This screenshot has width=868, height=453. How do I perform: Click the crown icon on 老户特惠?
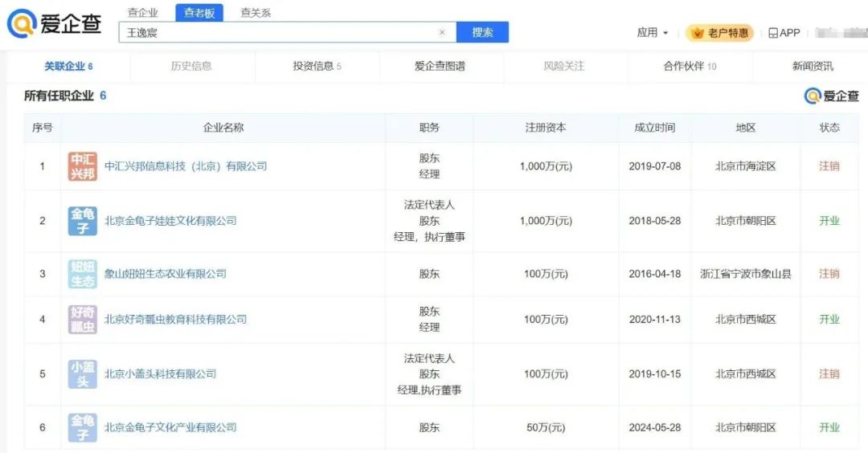tap(698, 33)
